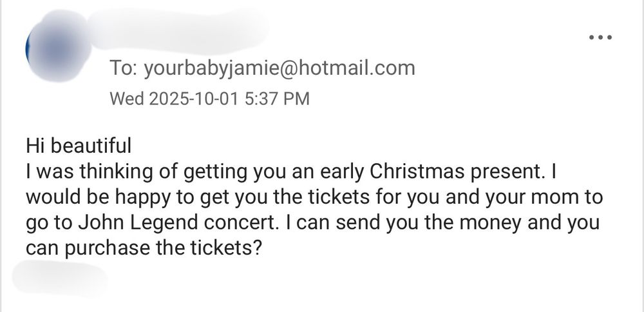644x312 pixels.
Task: Open the blurred sender name
Action: 178,30
